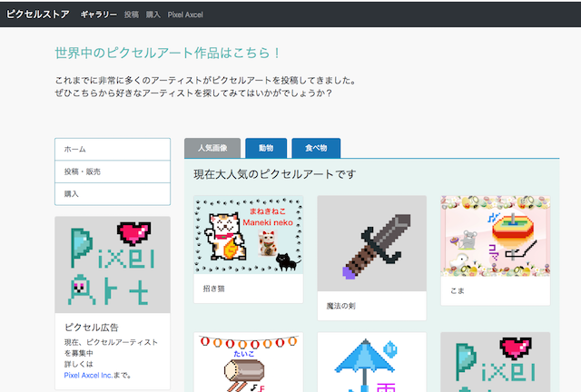Image resolution: width=581 pixels, height=392 pixels.
Task: Open the Maneki neko cat thumbnail
Action: click(x=248, y=234)
